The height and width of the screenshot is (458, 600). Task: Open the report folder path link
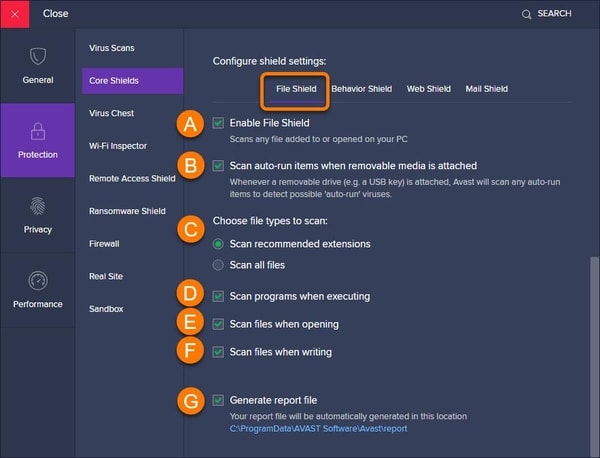pyautogui.click(x=318, y=429)
